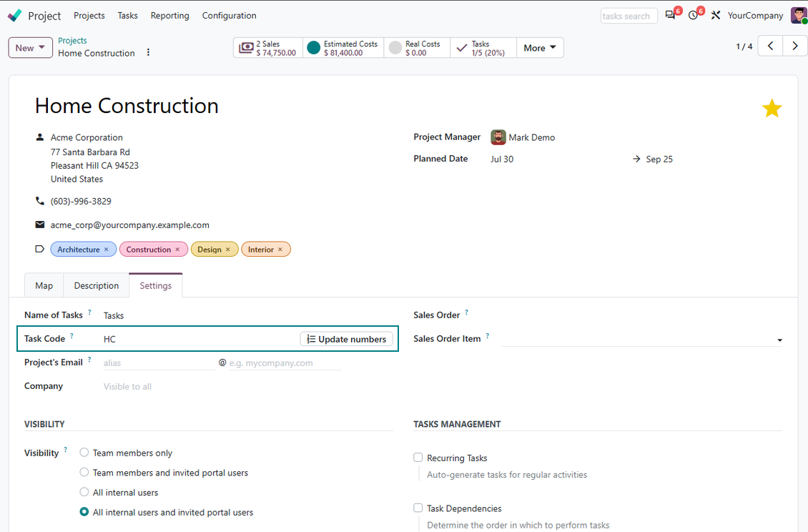808x532 pixels.
Task: Click the 1 / 4 pager counter
Action: pyautogui.click(x=744, y=47)
